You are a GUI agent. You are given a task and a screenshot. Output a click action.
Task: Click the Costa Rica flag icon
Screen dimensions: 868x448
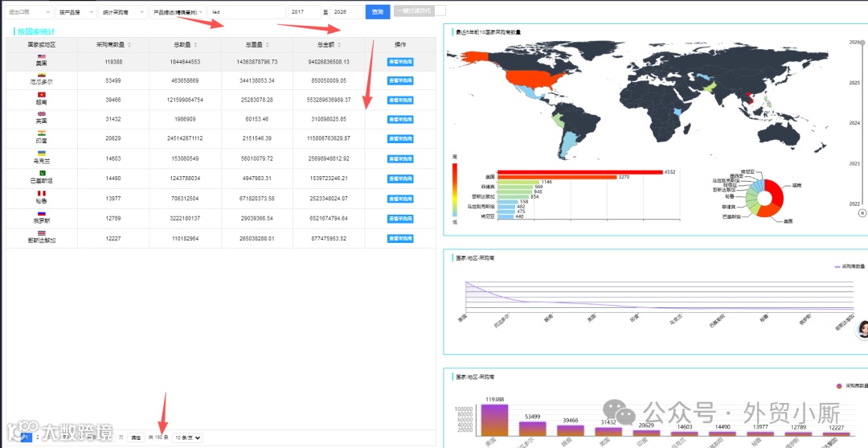(42, 232)
